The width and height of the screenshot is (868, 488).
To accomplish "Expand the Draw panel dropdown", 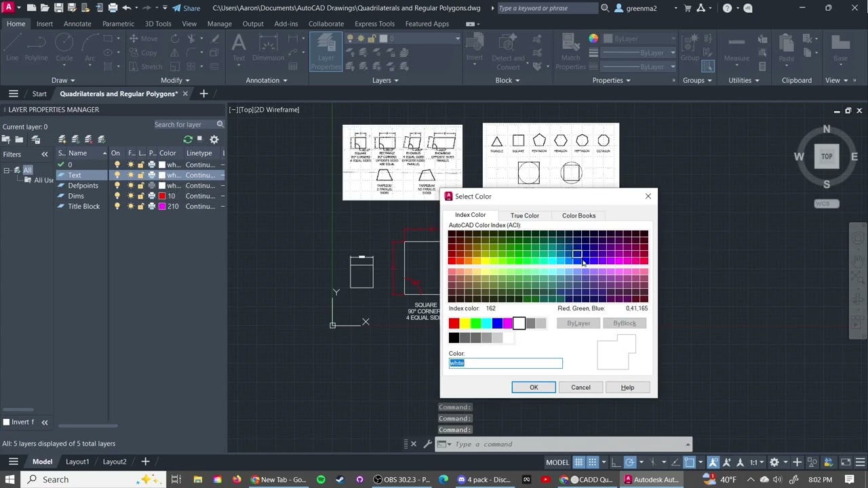I will tap(64, 81).
